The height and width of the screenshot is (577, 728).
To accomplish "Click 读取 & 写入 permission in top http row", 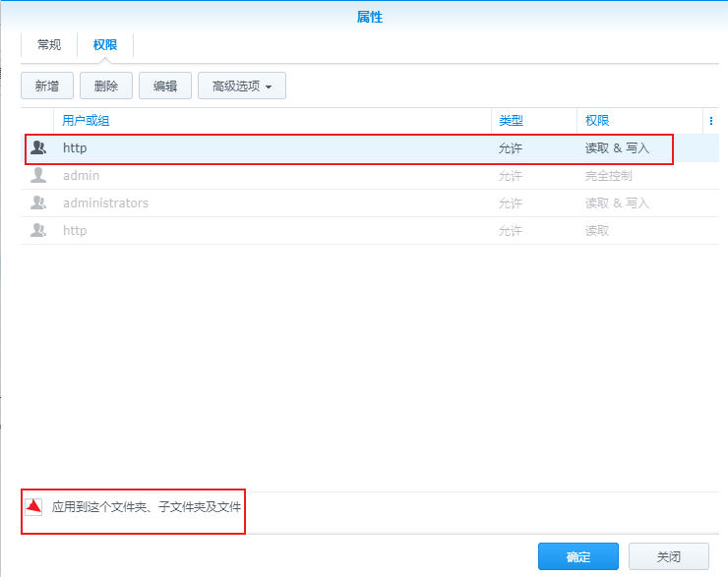I will 617,148.
